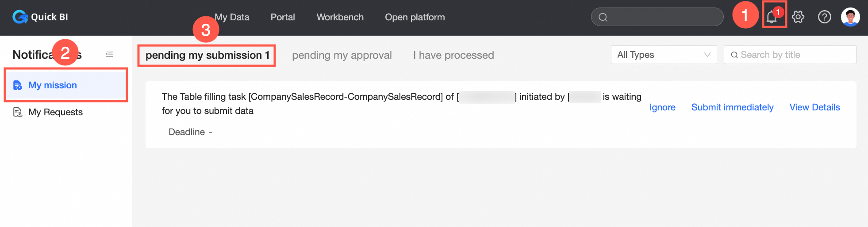The height and width of the screenshot is (227, 868).
Task: Collapse the Notifications sidebar panel
Action: coord(109,54)
